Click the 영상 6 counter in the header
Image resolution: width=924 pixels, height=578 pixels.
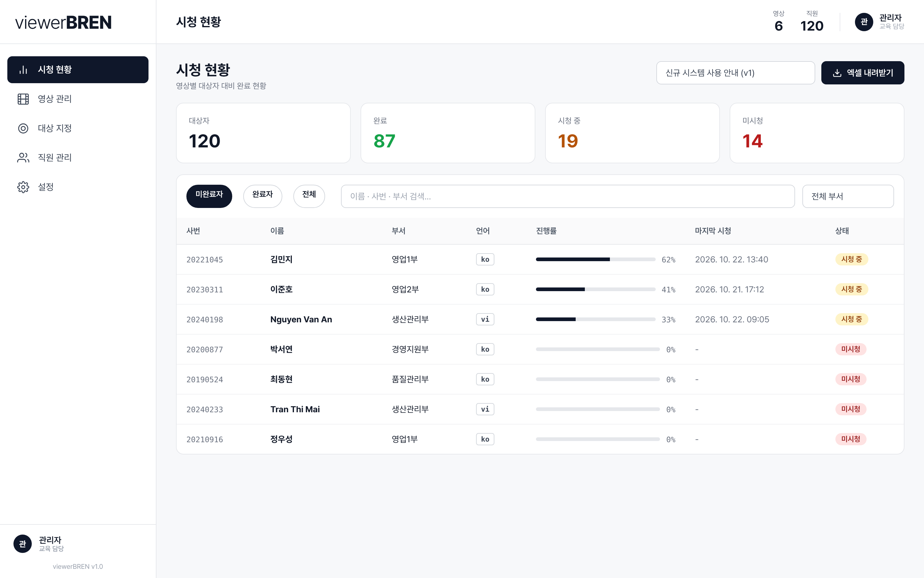(x=779, y=22)
